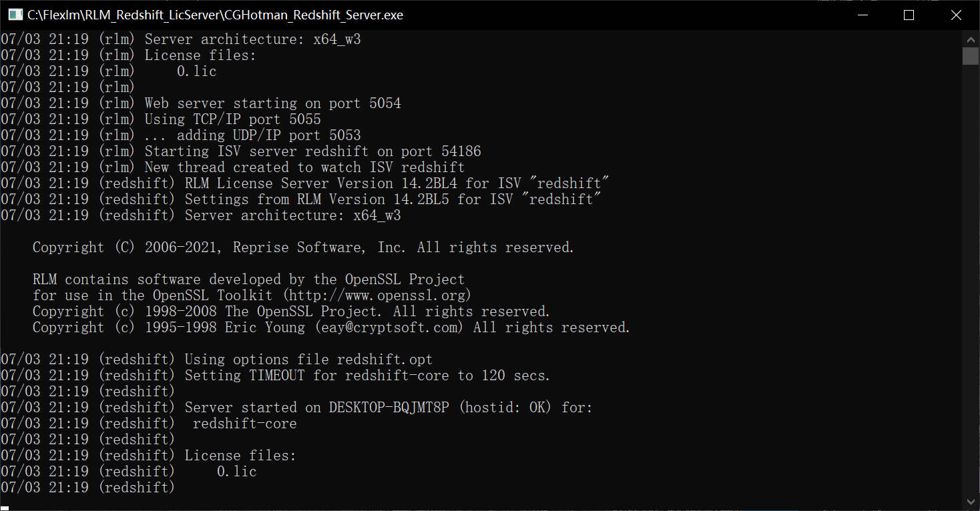This screenshot has width=980, height=511.
Task: Close the CGHotman Redshift Server window
Action: point(956,15)
